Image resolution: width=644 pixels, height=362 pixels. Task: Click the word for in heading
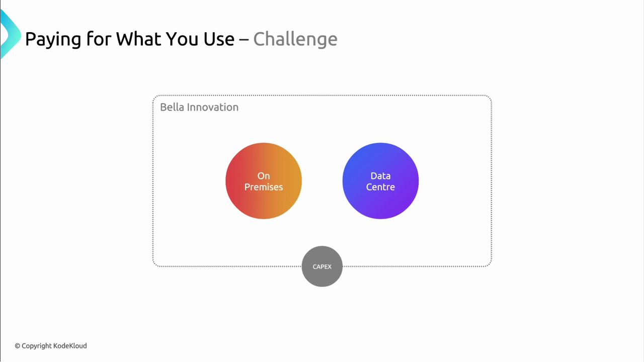[x=98, y=39]
